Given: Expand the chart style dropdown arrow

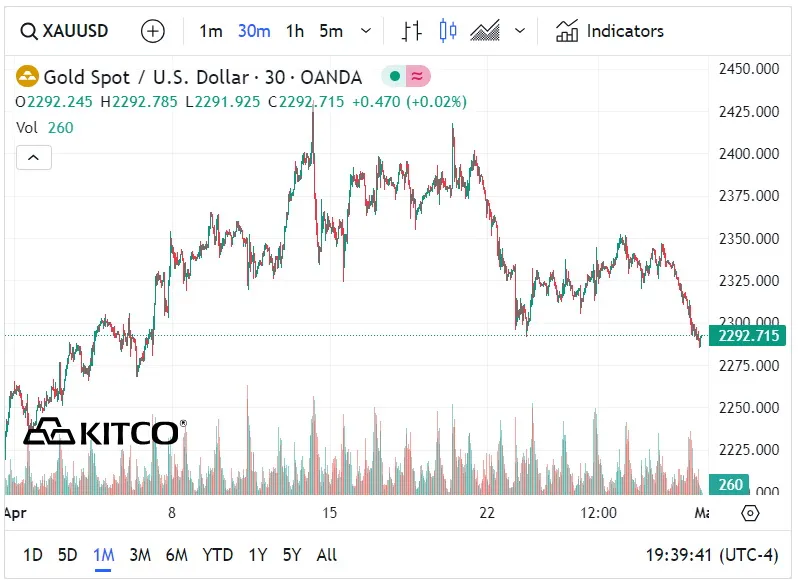Looking at the screenshot, I should point(519,31).
